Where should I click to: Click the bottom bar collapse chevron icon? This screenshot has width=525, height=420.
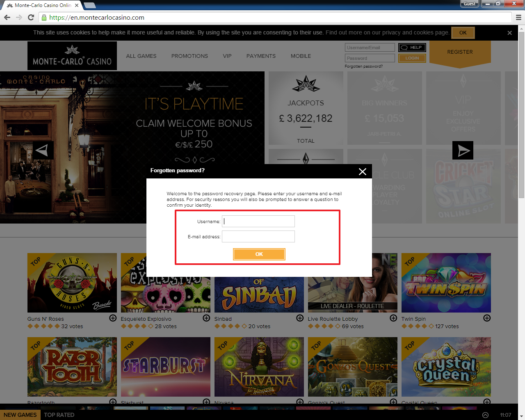point(485,415)
